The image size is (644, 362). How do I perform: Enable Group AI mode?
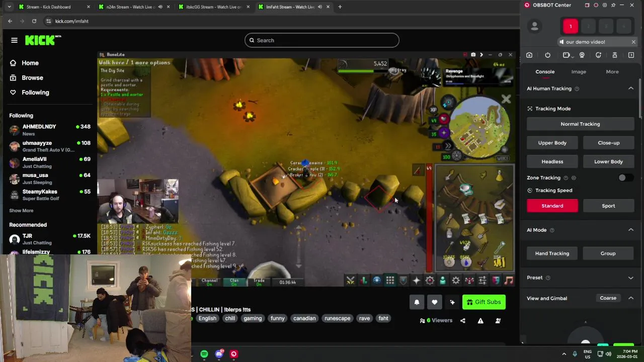pos(608,253)
